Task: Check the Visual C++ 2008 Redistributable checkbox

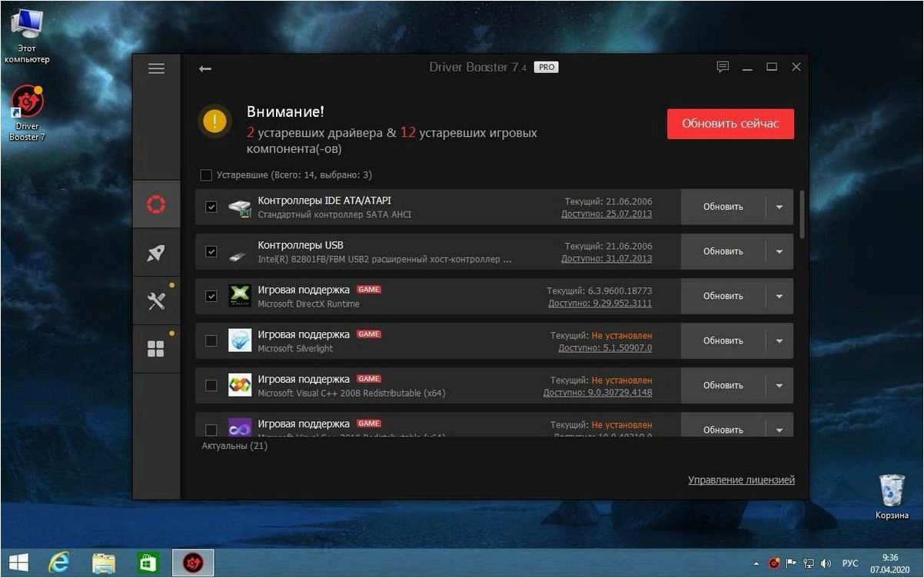Action: point(211,385)
